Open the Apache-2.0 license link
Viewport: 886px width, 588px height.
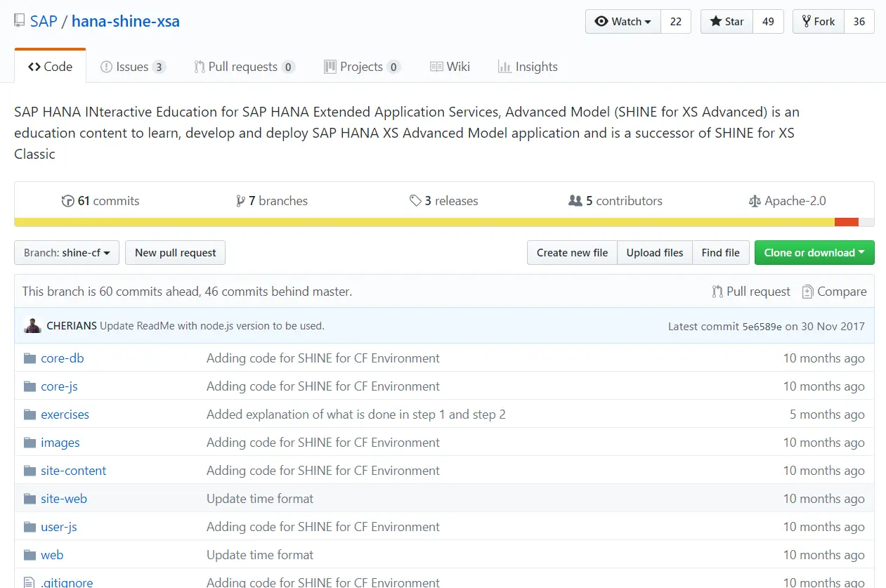tap(788, 201)
